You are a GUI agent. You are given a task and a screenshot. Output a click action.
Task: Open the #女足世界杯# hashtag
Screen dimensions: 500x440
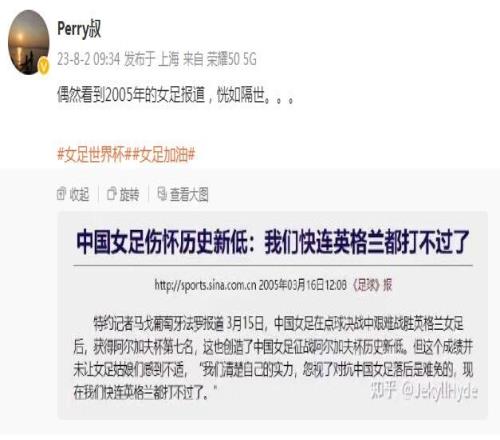(92, 155)
